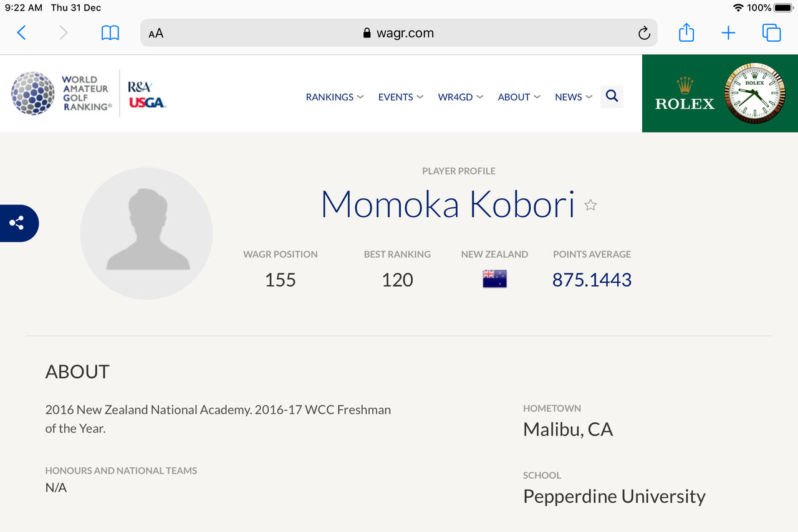
Task: Open the Safari share sheet icon
Action: coord(686,32)
